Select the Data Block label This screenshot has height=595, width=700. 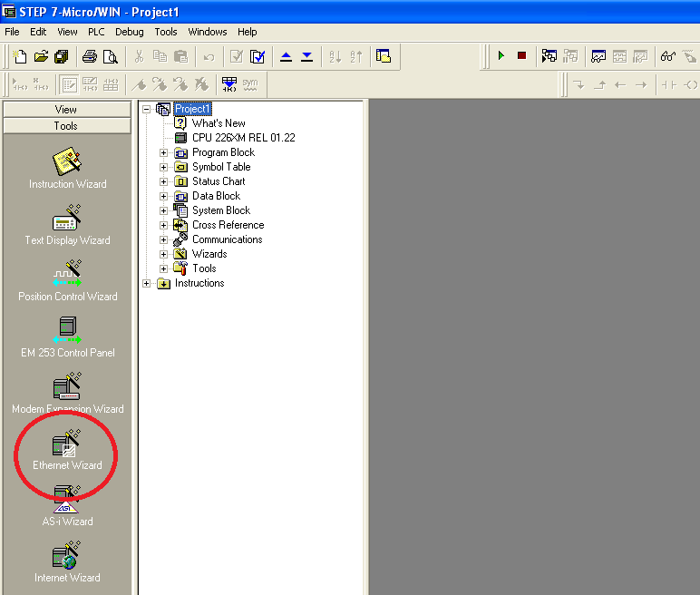(216, 196)
